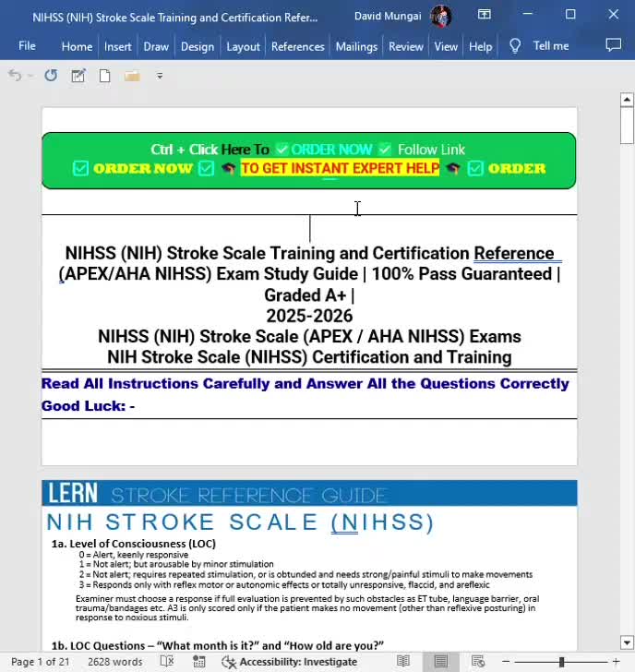Switch to the Insert ribbon tab
This screenshot has width=635, height=672.
(118, 46)
